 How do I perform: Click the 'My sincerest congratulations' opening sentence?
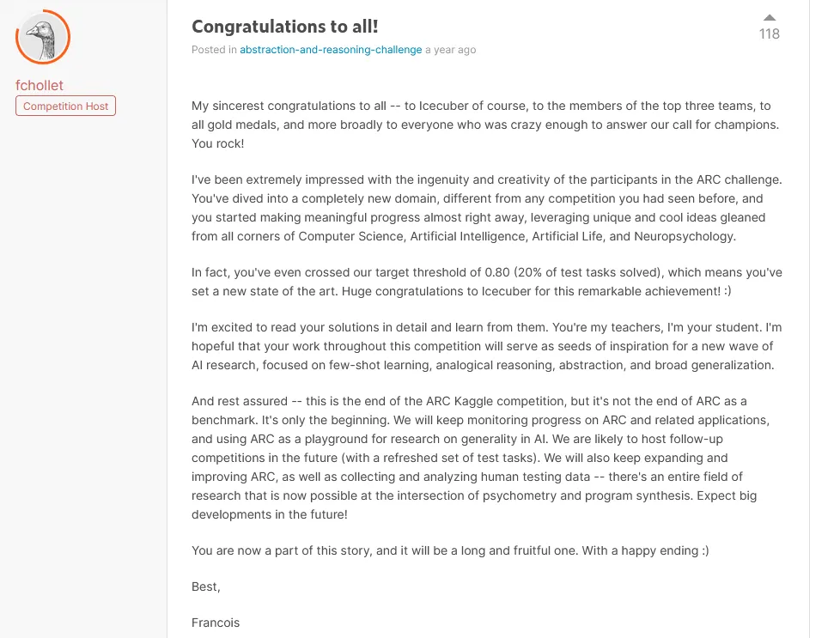pos(485,115)
